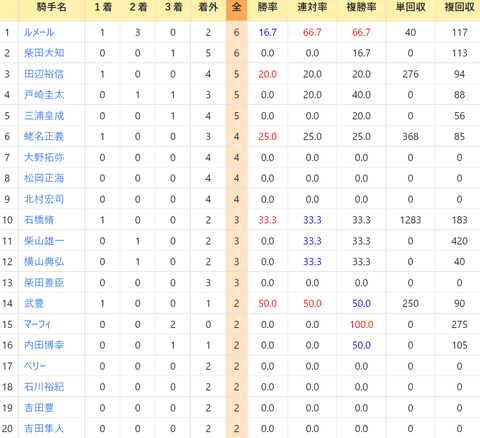Click ルメール 複回収 value 117
The height and width of the screenshot is (438, 480).
coord(460,32)
